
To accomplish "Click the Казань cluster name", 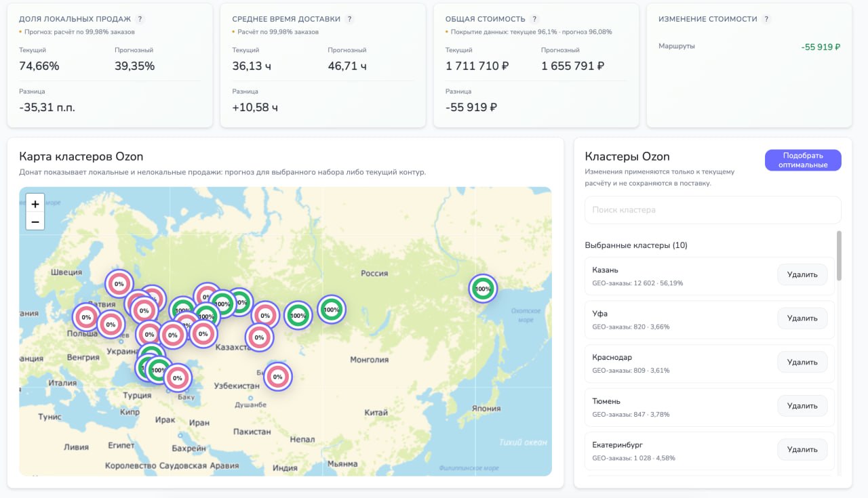I will pyautogui.click(x=605, y=270).
